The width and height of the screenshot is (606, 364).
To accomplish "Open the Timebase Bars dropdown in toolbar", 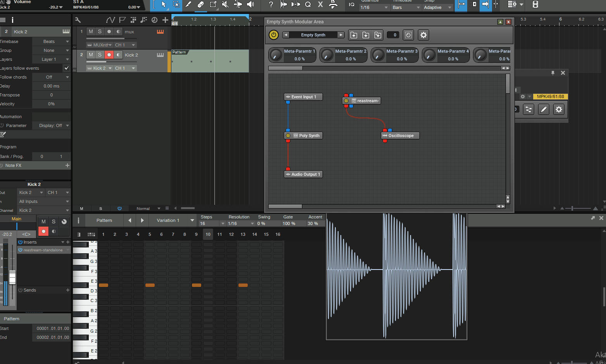I will [406, 7].
